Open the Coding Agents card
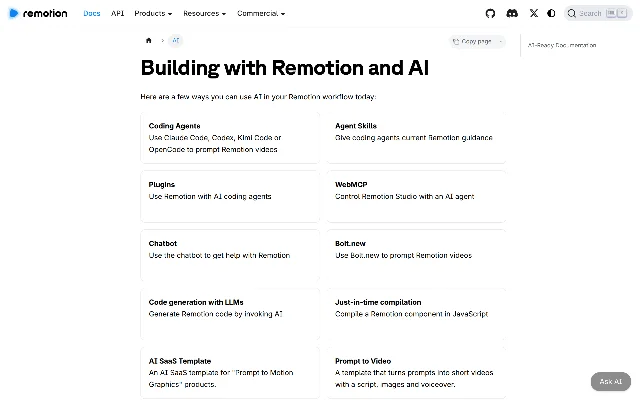Screen dimensions: 640x400 230,138
